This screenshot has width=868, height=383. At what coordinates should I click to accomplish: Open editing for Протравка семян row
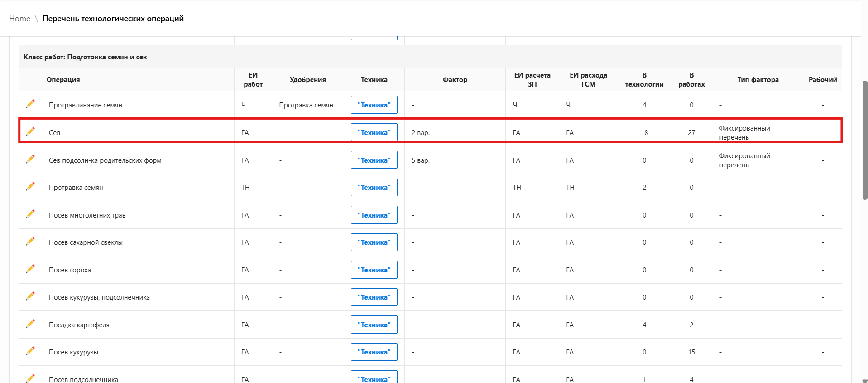click(x=30, y=186)
